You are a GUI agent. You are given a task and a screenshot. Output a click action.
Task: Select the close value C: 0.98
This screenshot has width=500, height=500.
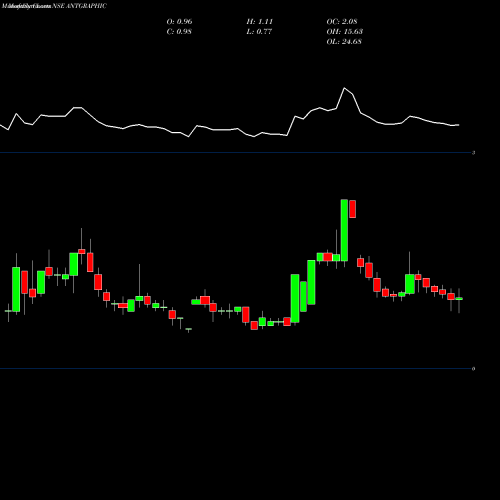179,31
